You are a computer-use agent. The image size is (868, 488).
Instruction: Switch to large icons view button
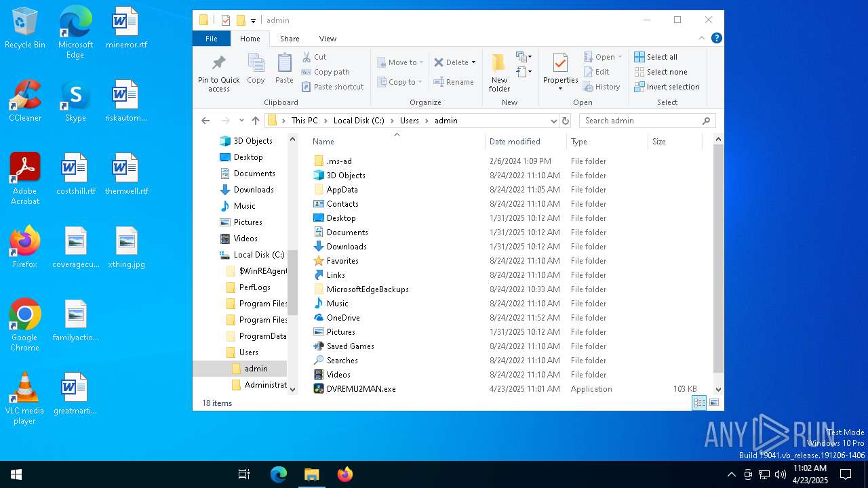tap(714, 403)
